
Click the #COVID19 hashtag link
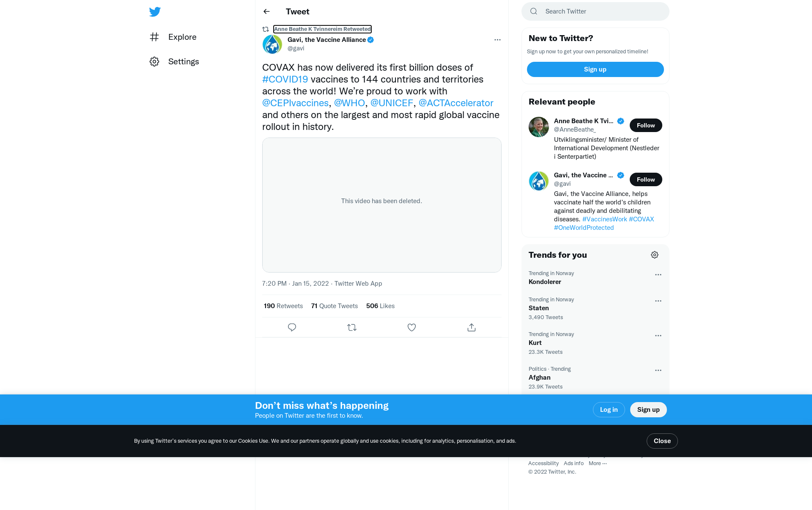(285, 79)
